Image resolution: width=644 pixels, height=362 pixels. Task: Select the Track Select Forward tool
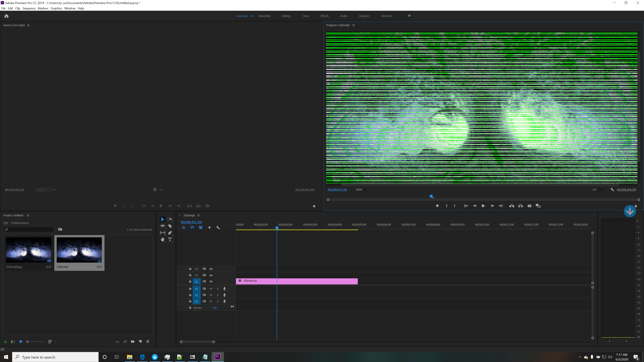point(170,219)
